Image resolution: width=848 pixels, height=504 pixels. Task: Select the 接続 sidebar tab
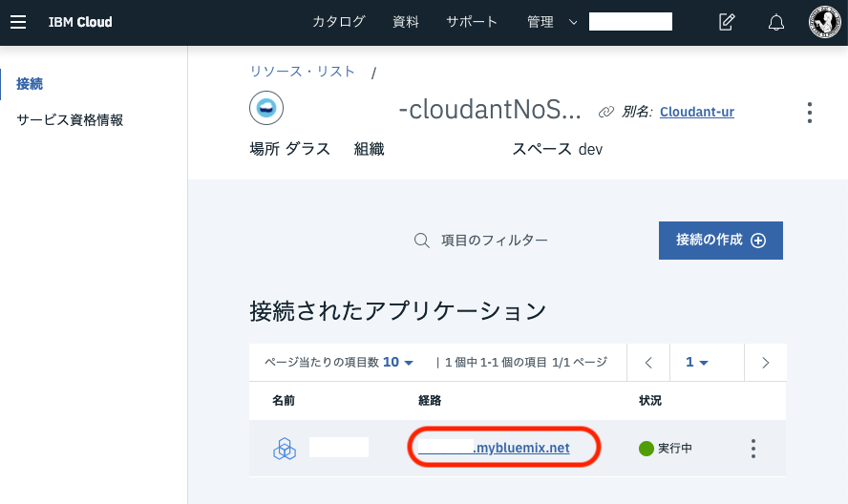pyautogui.click(x=30, y=84)
